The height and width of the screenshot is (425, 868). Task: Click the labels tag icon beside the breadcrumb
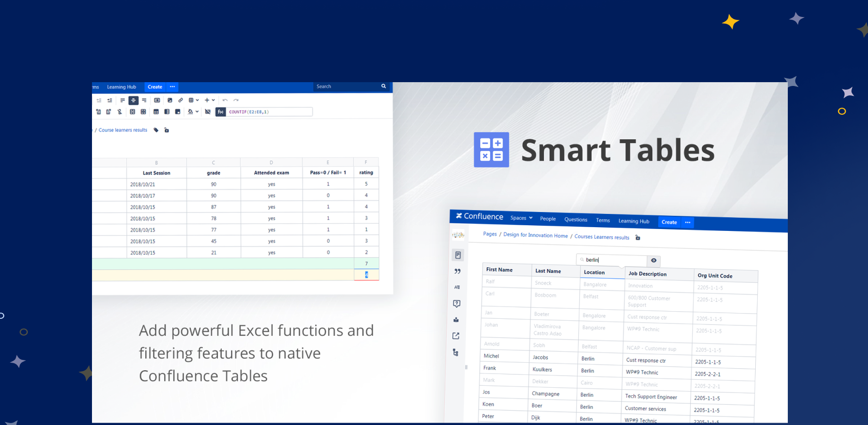point(156,130)
